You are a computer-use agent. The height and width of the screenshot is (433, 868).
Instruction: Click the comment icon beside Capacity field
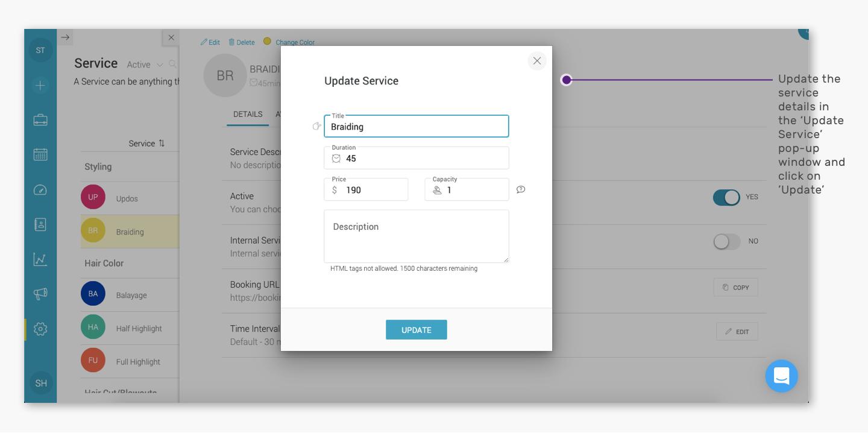tap(521, 189)
